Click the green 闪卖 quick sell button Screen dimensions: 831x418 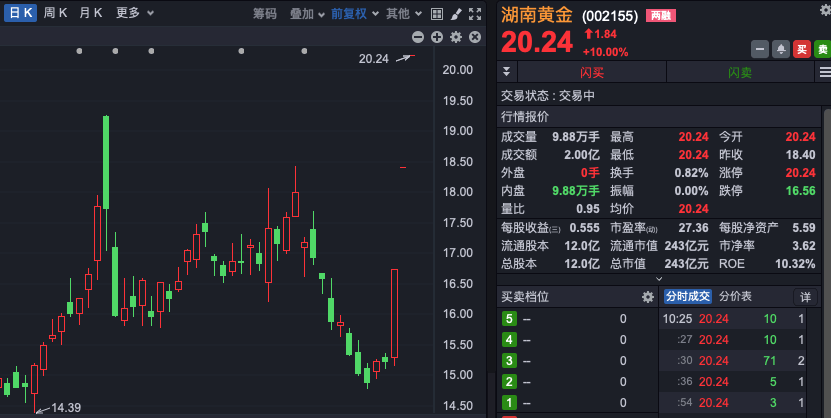(740, 72)
